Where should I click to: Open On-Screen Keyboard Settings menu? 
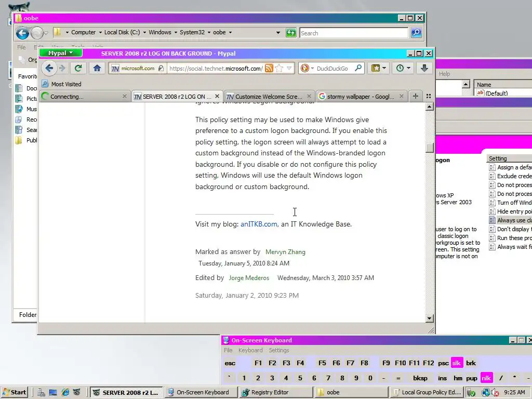pyautogui.click(x=279, y=350)
